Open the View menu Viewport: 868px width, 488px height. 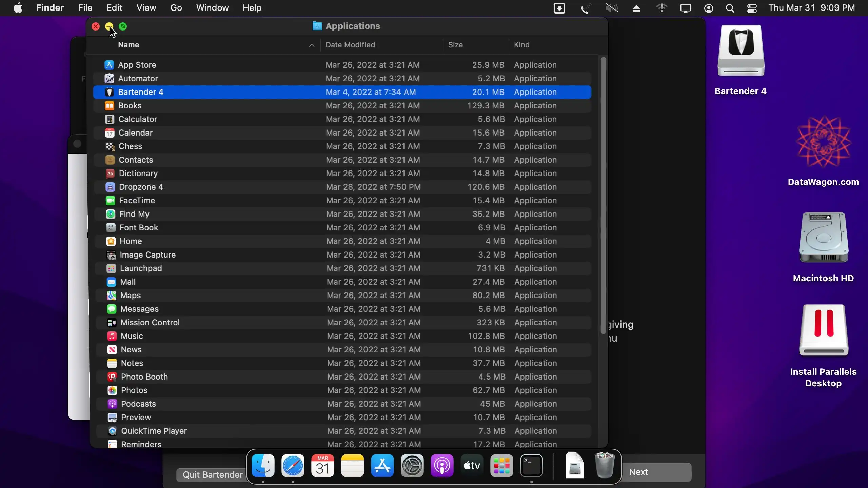(146, 8)
